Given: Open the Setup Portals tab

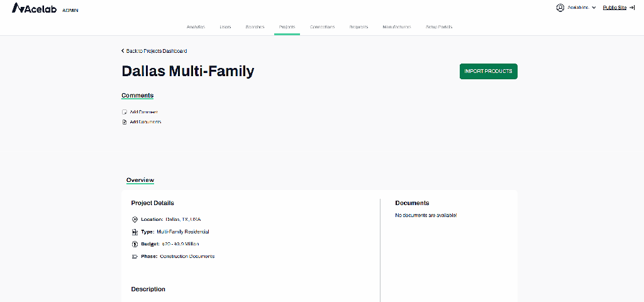Looking at the screenshot, I should tap(439, 27).
